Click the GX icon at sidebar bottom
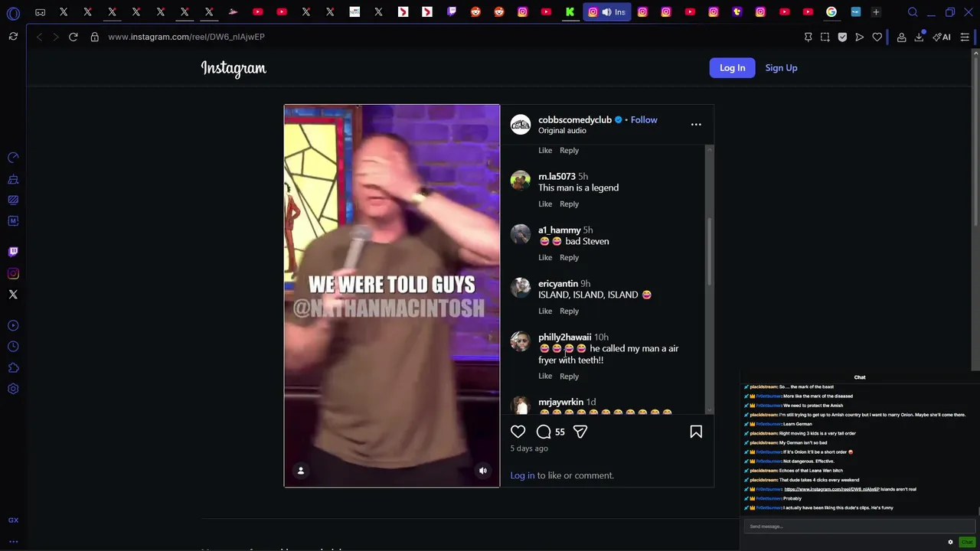 13,520
